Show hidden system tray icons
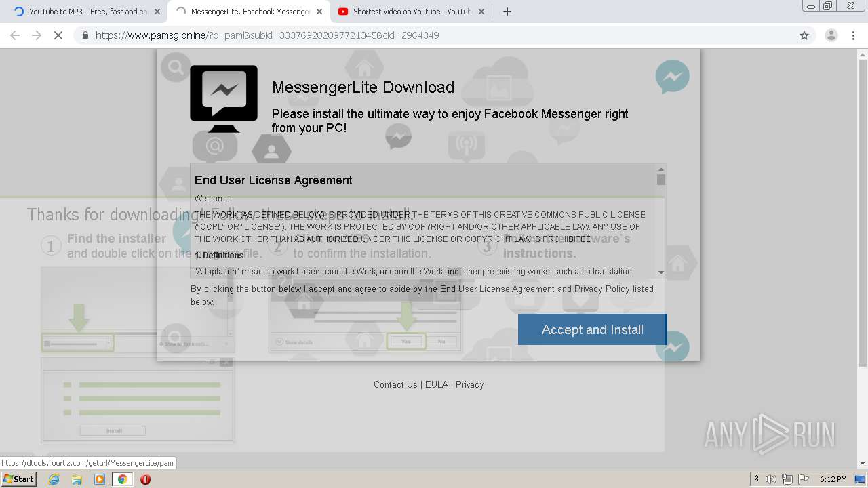This screenshot has height=488, width=868. point(756,479)
